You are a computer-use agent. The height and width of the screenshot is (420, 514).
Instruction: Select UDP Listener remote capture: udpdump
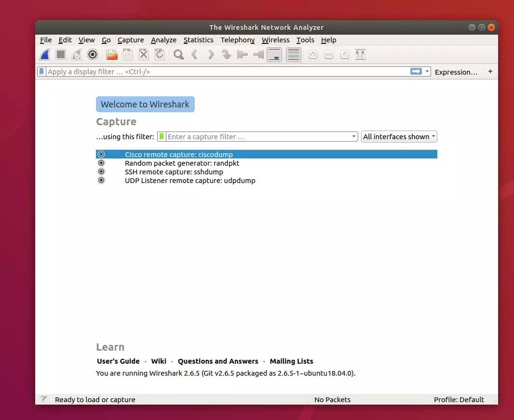coord(267,180)
